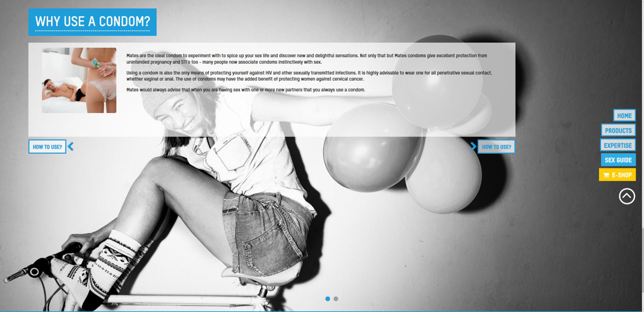Viewport: 644px width, 312px height.
Task: Click the right "How to use?" button
Action: tap(496, 147)
